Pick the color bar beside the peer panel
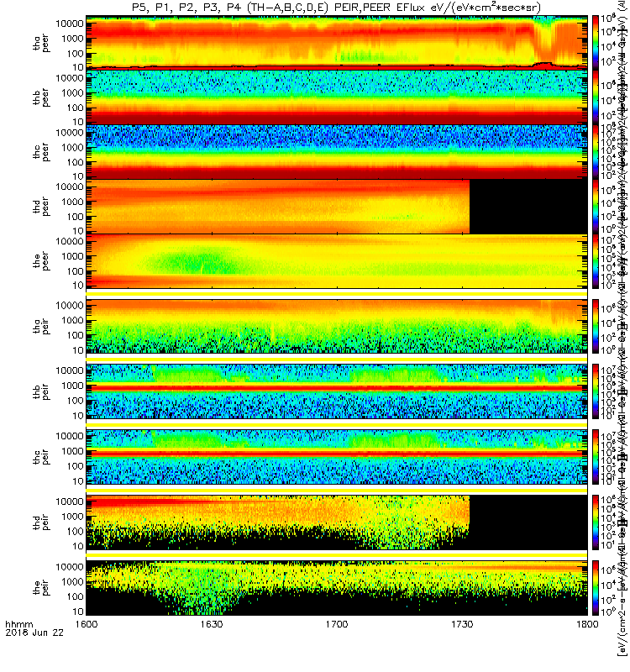The height and width of the screenshot is (672, 630). [x=596, y=261]
